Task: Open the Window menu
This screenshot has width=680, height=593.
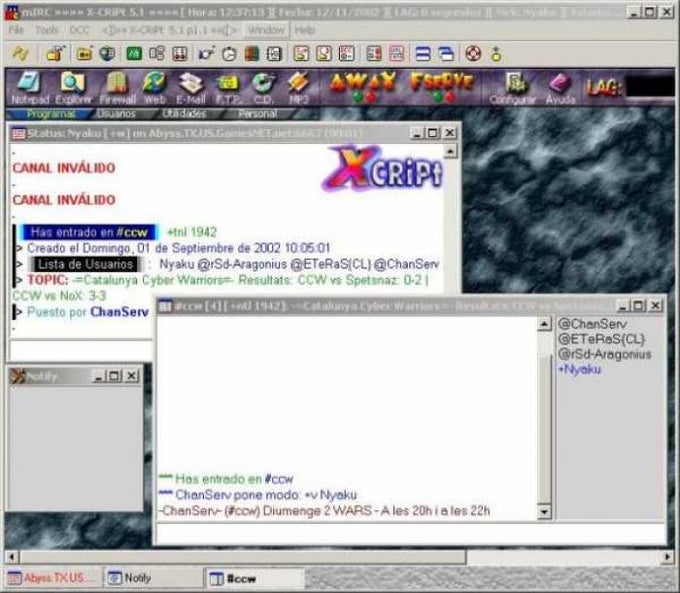Action: coord(266,30)
